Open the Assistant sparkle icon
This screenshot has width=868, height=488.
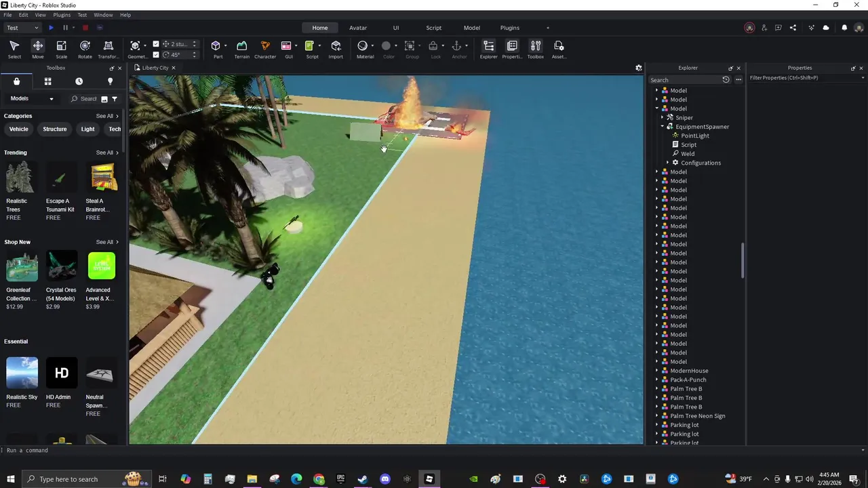tap(812, 28)
